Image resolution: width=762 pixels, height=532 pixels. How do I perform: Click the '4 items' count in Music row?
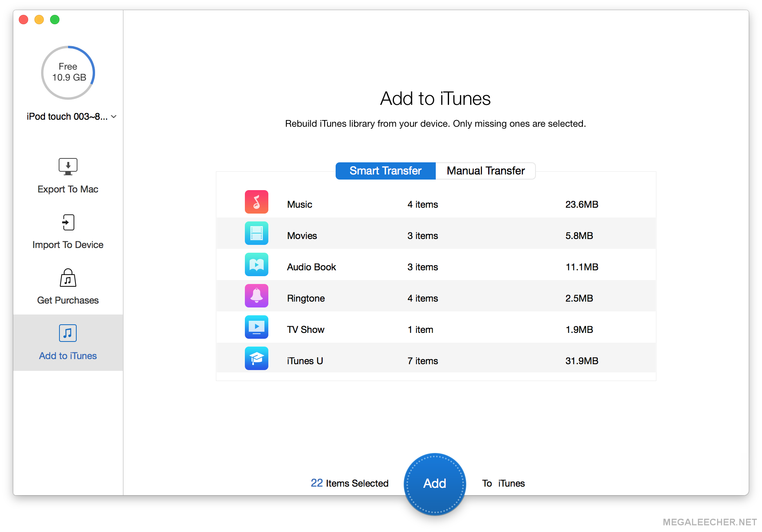(x=423, y=205)
